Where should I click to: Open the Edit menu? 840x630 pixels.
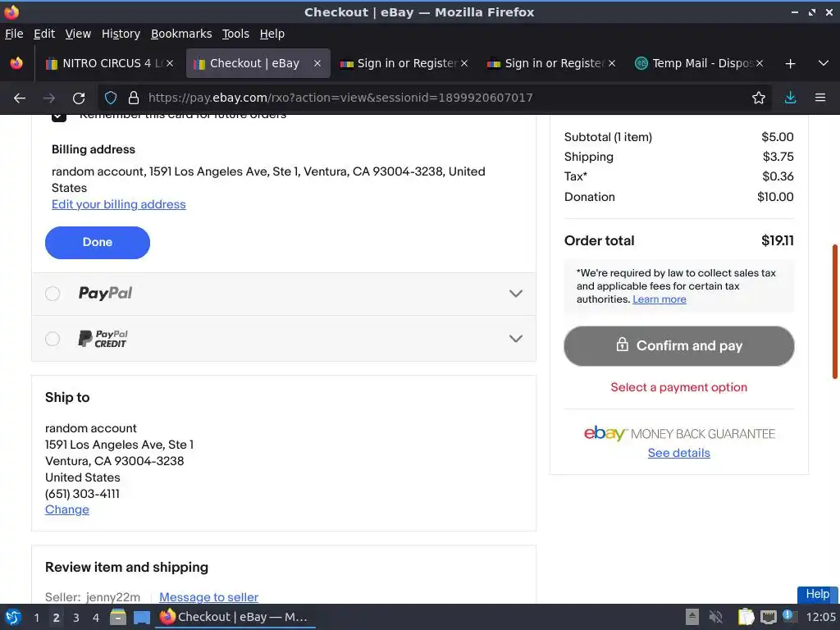click(x=44, y=34)
